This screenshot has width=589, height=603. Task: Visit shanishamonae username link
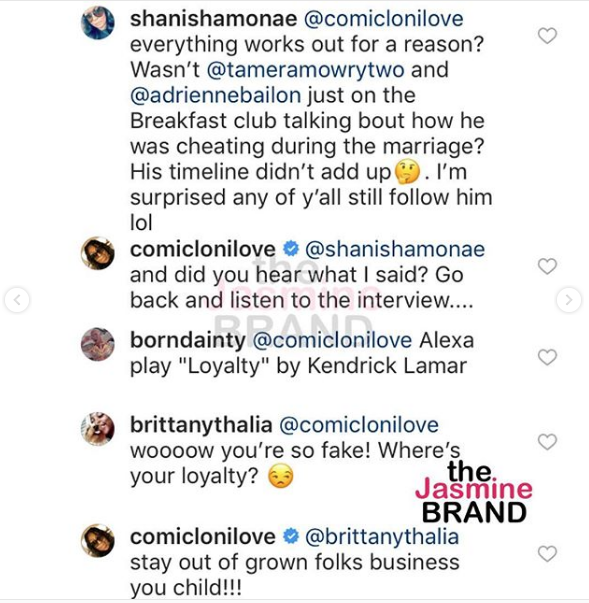[213, 19]
